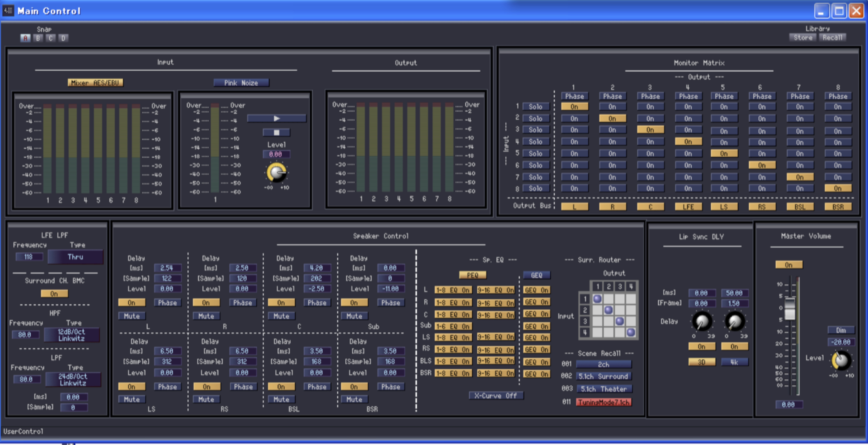Screen dimensions: 868x445
Task: Toggle the highlighted On at input 4 output 4
Action: pos(688,142)
